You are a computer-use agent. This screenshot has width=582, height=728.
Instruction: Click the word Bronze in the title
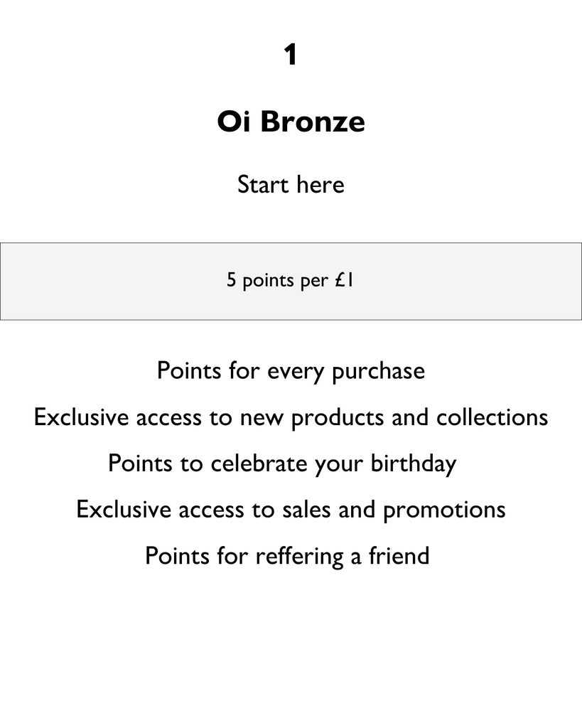point(313,121)
